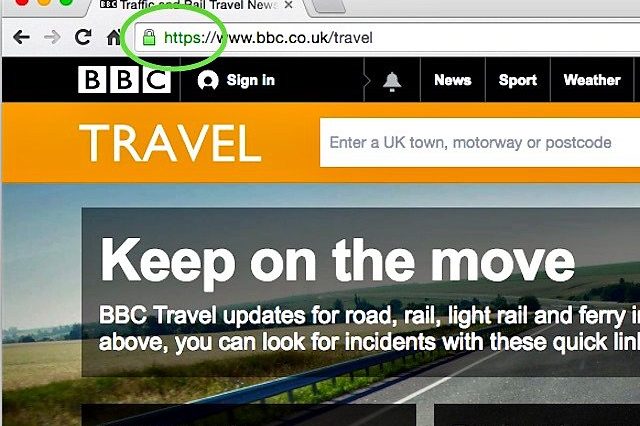Click the TRAVEL heading link
The width and height of the screenshot is (640, 426).
tap(170, 143)
